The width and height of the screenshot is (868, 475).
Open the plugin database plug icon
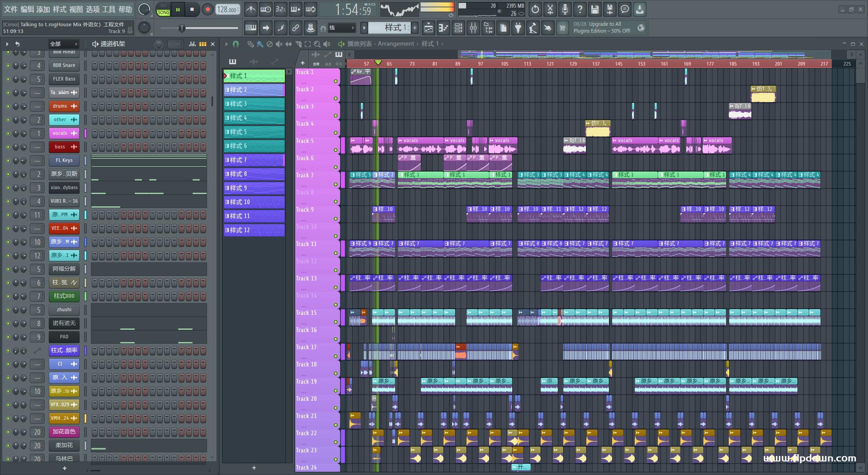518,28
